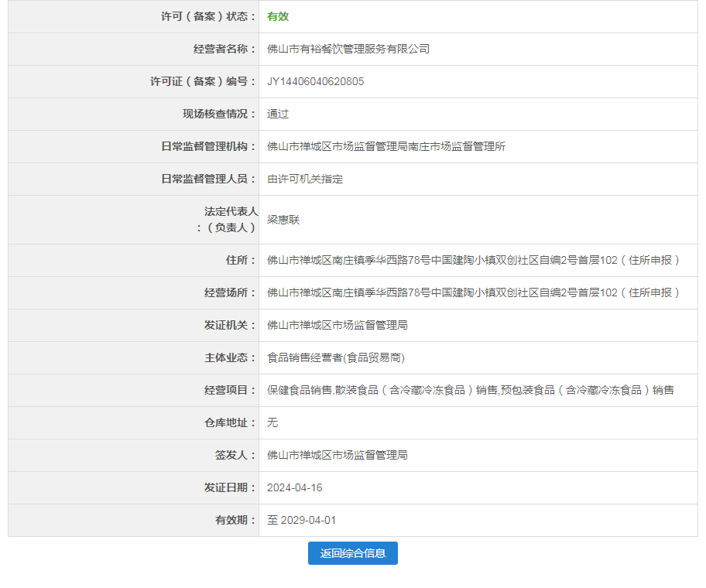Select legal representative name 梁惠联
This screenshot has height=588, width=706.
point(283,220)
